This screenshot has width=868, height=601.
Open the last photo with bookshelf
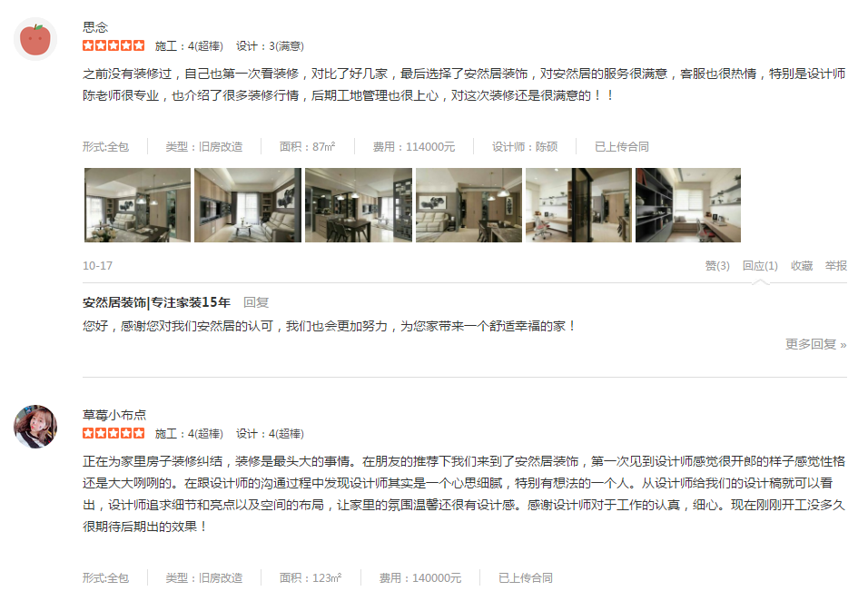pos(688,205)
